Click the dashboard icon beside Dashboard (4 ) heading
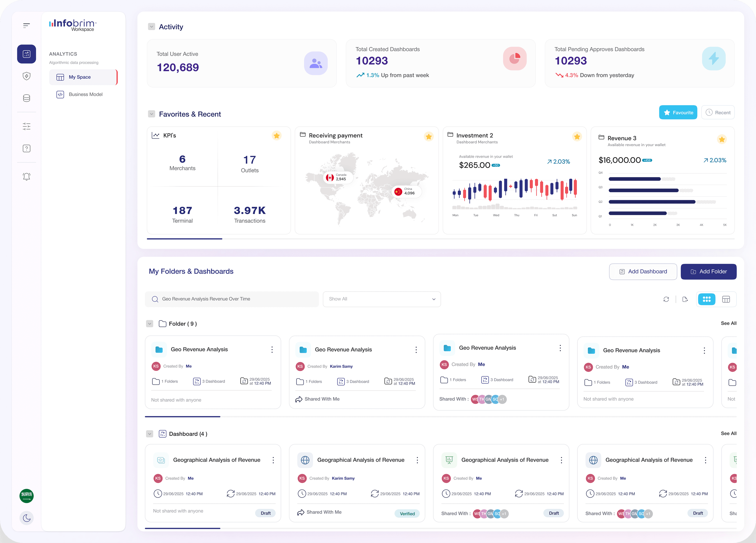The image size is (756, 543). (x=162, y=434)
